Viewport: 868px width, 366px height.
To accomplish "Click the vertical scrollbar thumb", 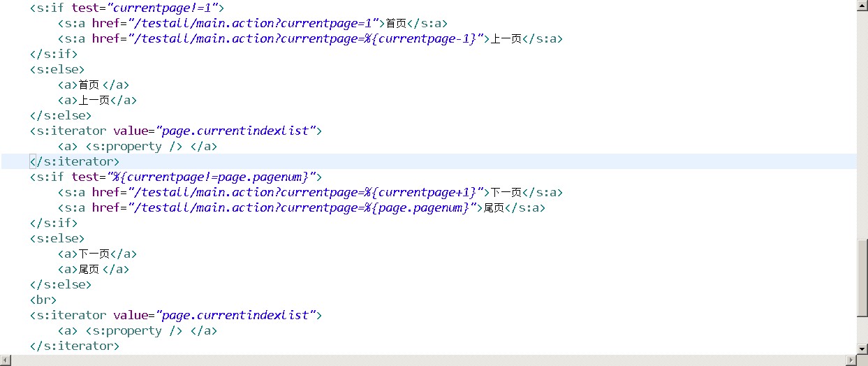I will point(862,277).
